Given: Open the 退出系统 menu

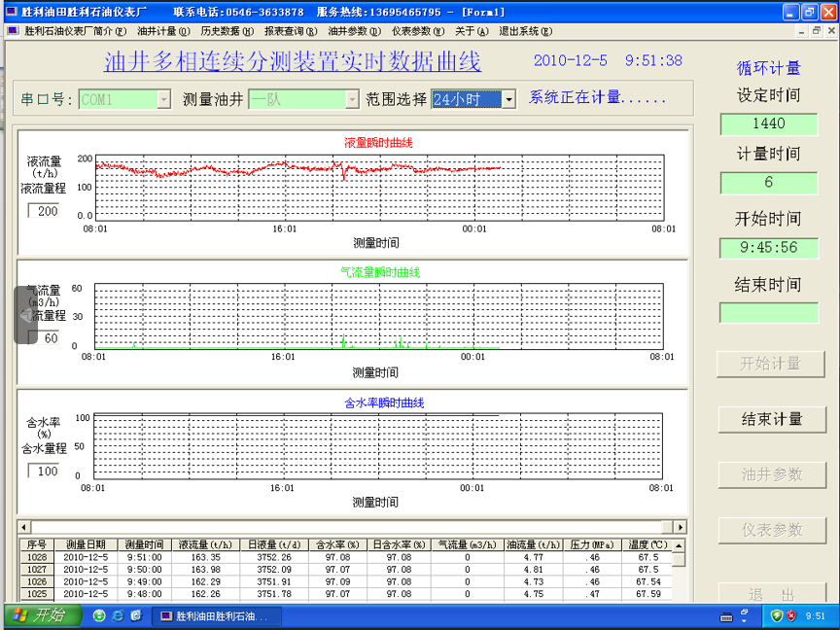Looking at the screenshot, I should [525, 31].
